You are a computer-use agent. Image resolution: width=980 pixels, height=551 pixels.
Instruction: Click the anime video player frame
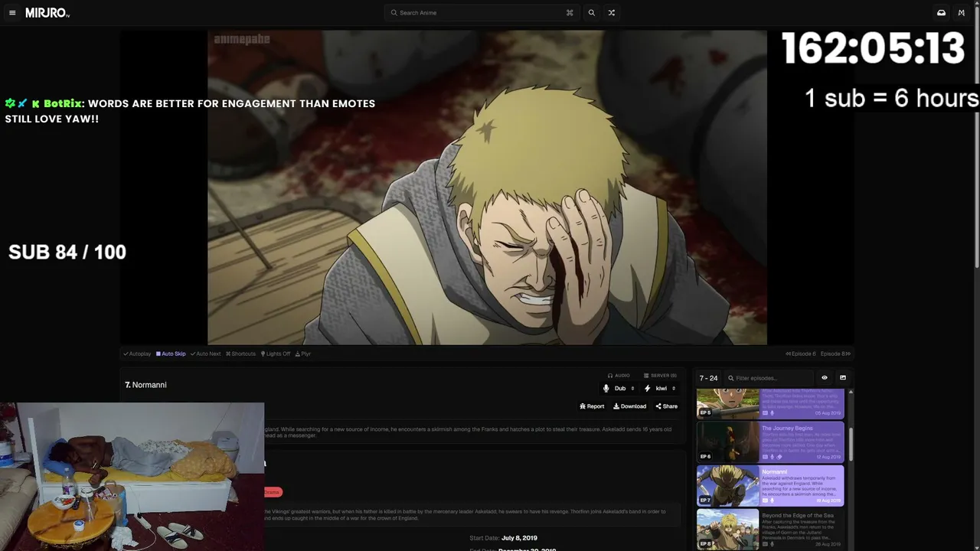(487, 187)
